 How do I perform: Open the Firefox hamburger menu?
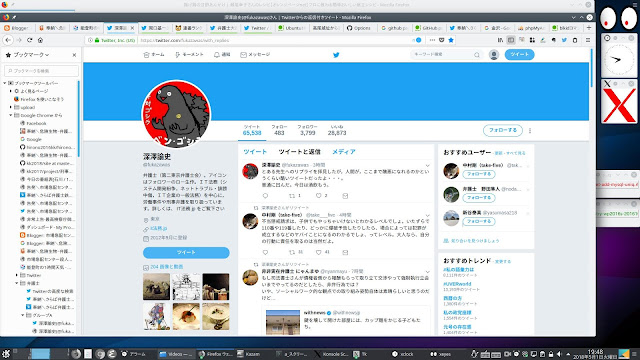point(588,40)
